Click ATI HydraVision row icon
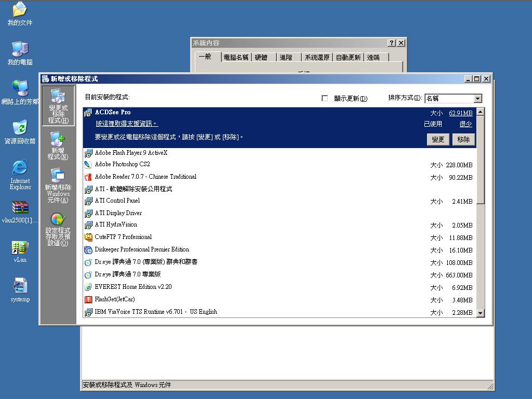 click(x=88, y=224)
